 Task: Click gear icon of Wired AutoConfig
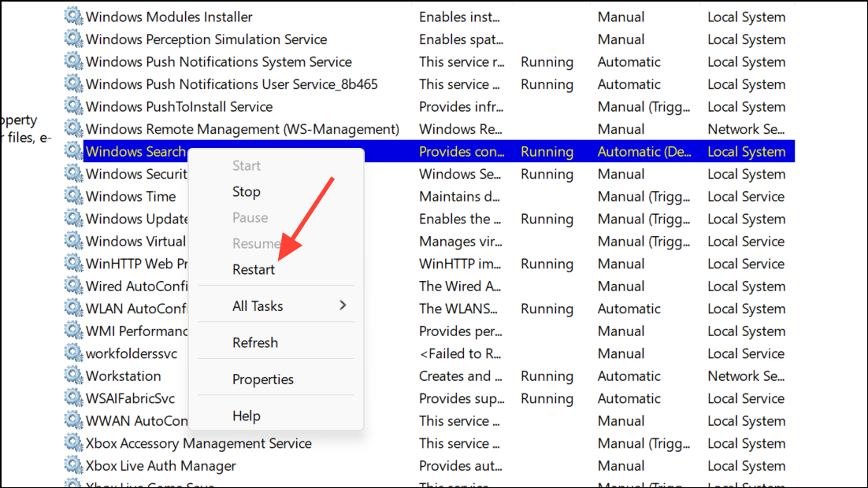[x=73, y=286]
